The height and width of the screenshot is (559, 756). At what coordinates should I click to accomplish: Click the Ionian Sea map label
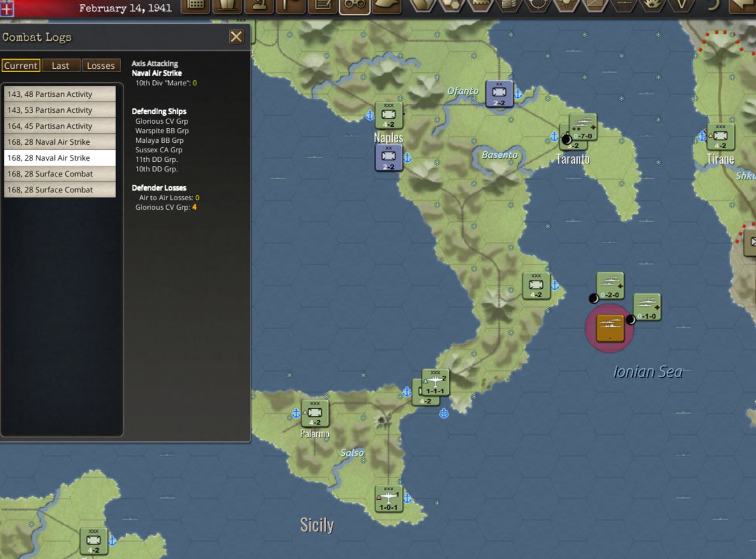[648, 372]
